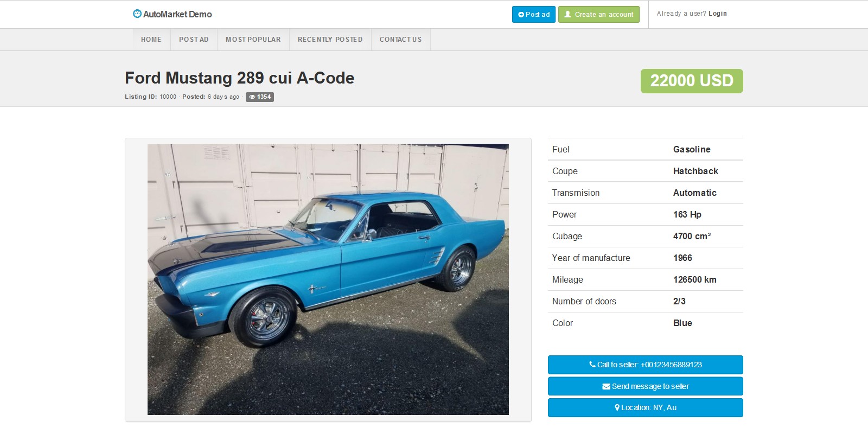Click the Login link
Viewport: 868px width, 434px height.
(717, 14)
